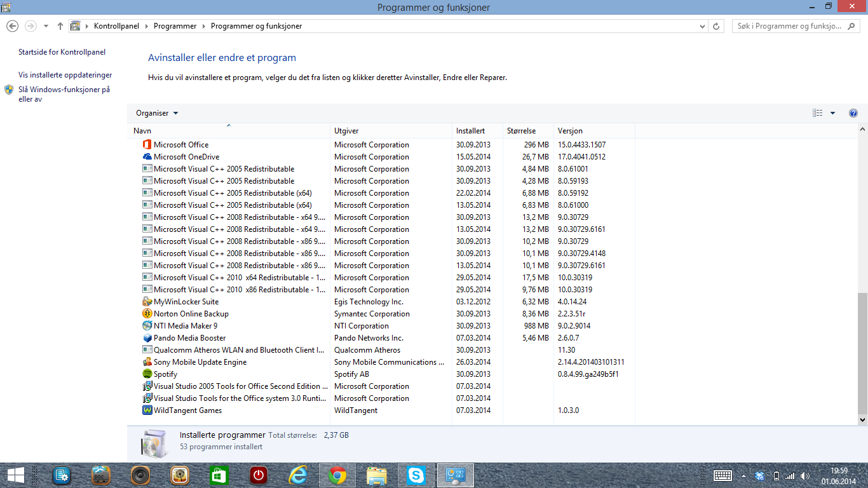The image size is (868, 488).
Task: Go back with the back arrow
Action: [x=12, y=26]
